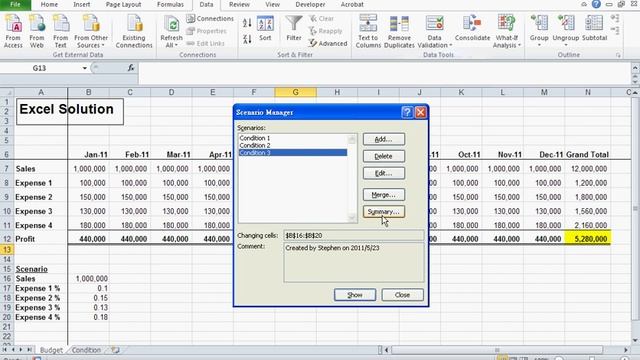640x360 pixels.
Task: Switch to the View tab
Action: tap(272, 4)
